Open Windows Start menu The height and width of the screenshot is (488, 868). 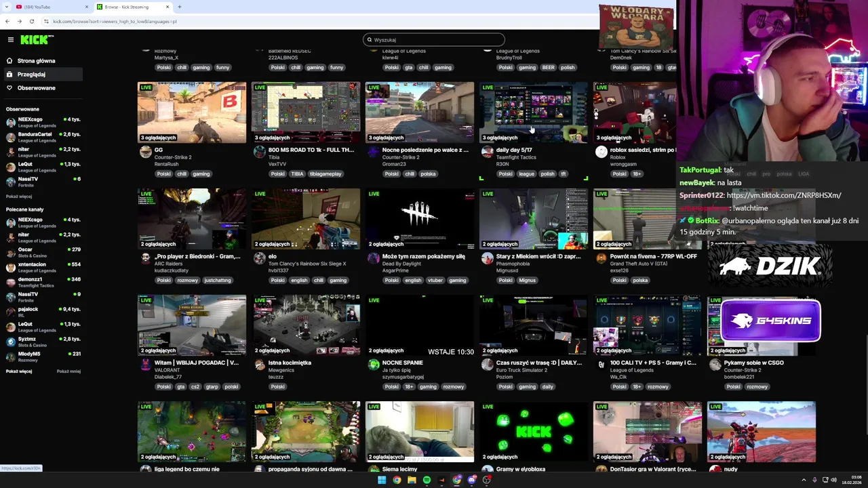pos(382,480)
